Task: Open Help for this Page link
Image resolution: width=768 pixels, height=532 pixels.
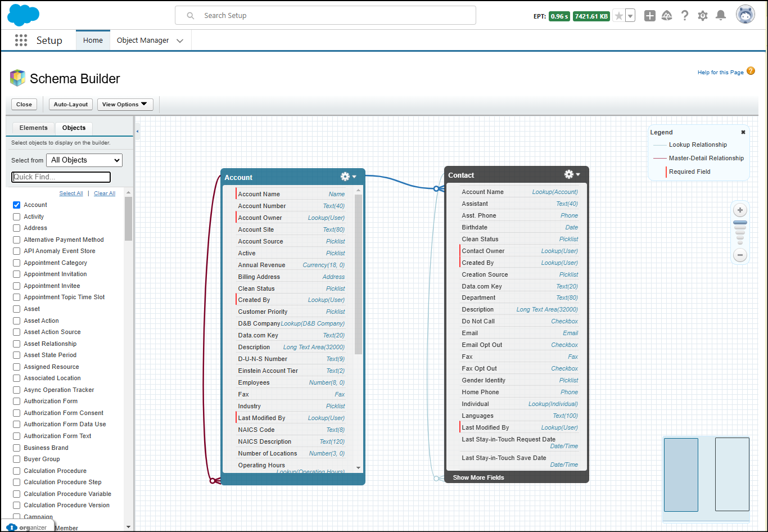Action: pos(720,72)
